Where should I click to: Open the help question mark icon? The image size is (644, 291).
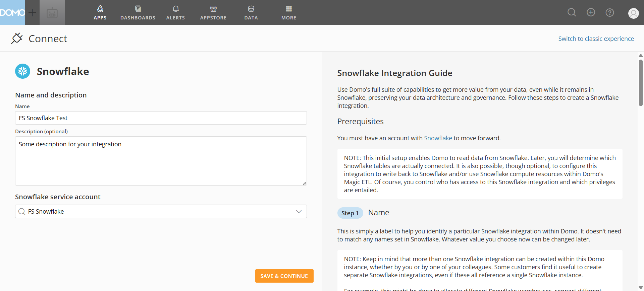(609, 12)
